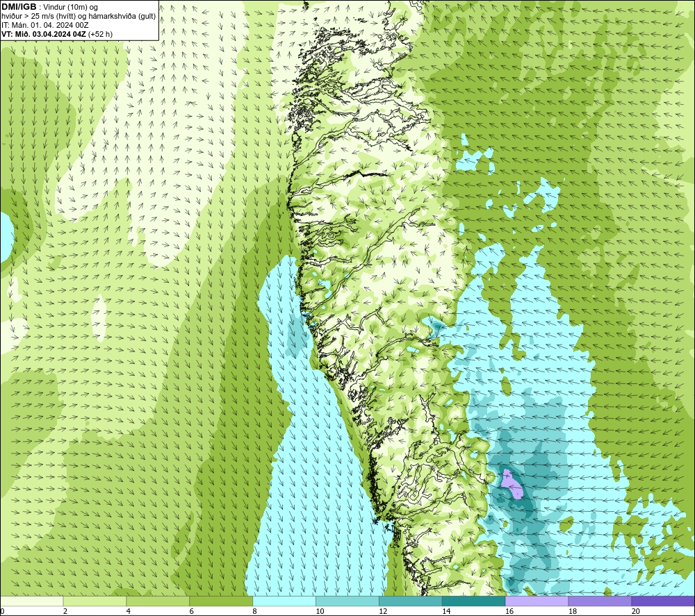Click the '18' scale label

573,612
